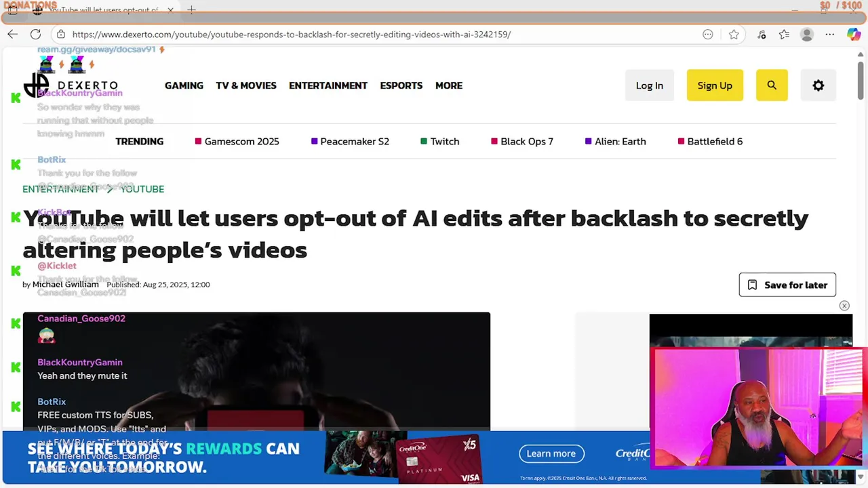868x488 pixels.
Task: Open the TV & MOVIES menu
Action: click(x=246, y=85)
